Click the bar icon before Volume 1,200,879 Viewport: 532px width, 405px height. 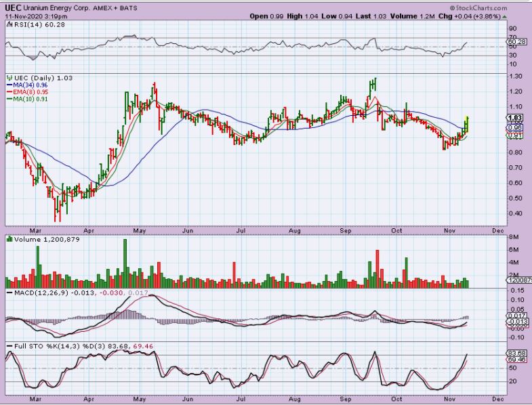coord(9,240)
